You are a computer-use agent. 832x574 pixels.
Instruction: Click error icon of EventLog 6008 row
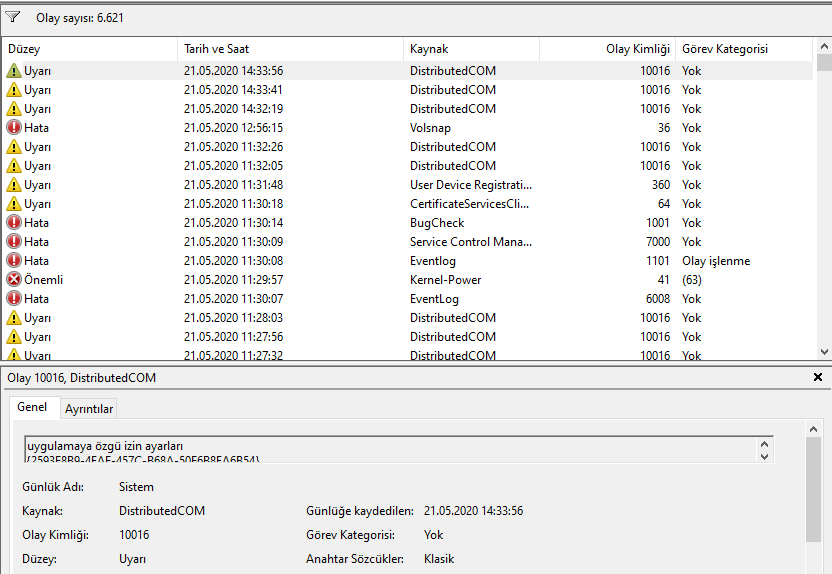click(14, 299)
